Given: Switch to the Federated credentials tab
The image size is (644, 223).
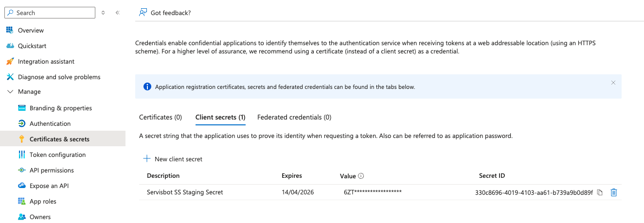Looking at the screenshot, I should click(x=294, y=117).
